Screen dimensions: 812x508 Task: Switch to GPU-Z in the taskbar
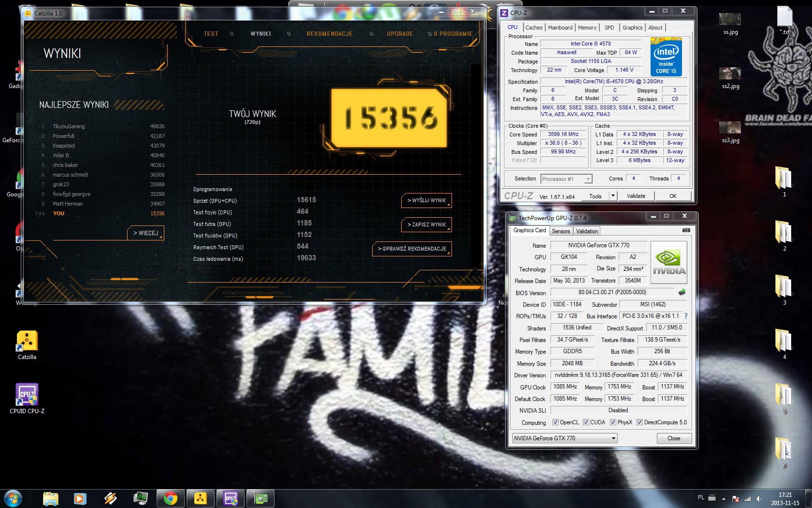(260, 498)
